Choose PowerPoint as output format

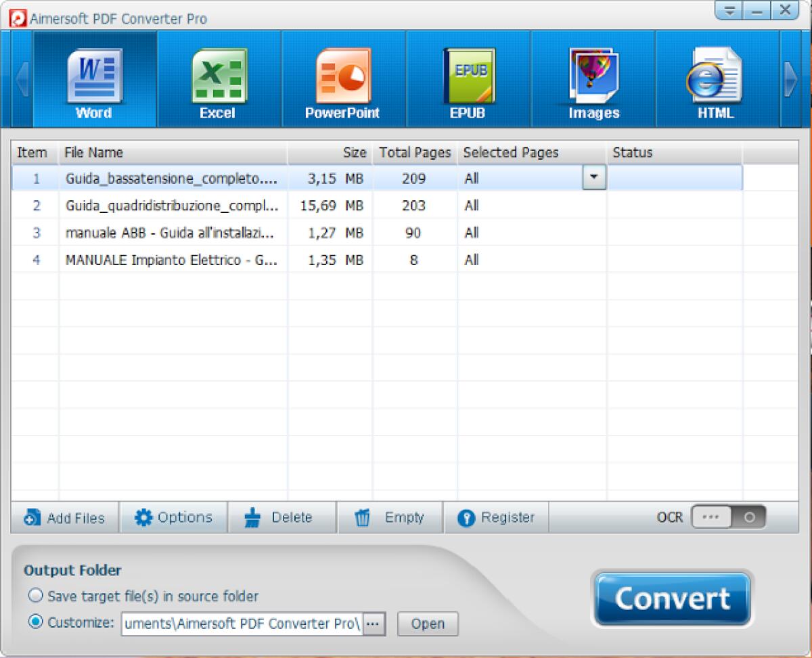342,78
